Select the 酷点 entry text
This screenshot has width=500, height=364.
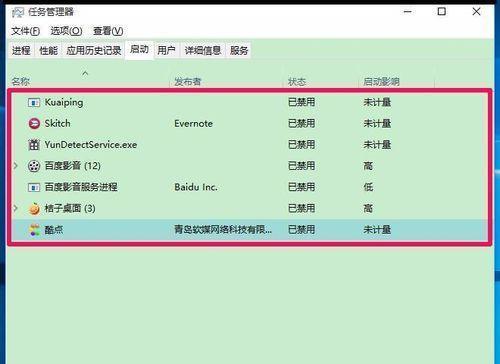coord(54,230)
